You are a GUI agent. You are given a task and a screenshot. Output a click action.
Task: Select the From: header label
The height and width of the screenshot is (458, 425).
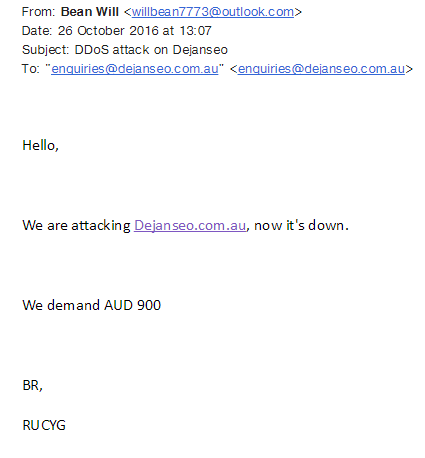[x=38, y=12]
